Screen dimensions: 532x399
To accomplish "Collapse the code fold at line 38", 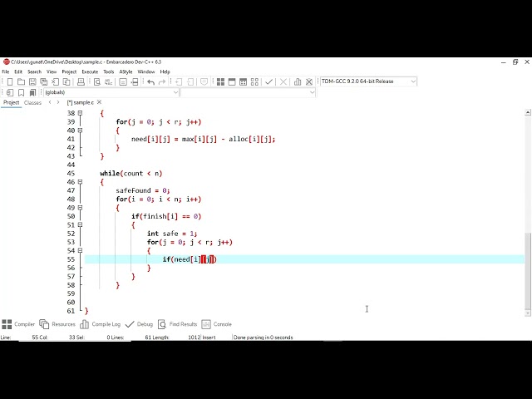I will [x=80, y=113].
